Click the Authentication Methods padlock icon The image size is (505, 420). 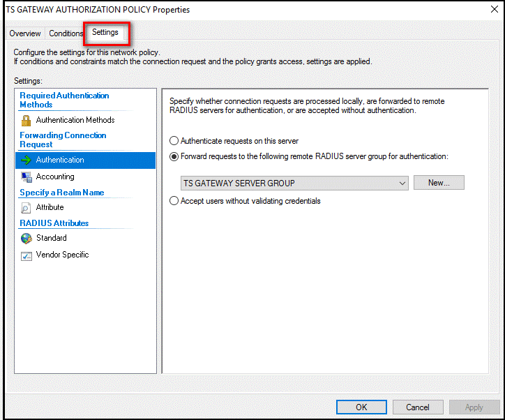point(26,121)
